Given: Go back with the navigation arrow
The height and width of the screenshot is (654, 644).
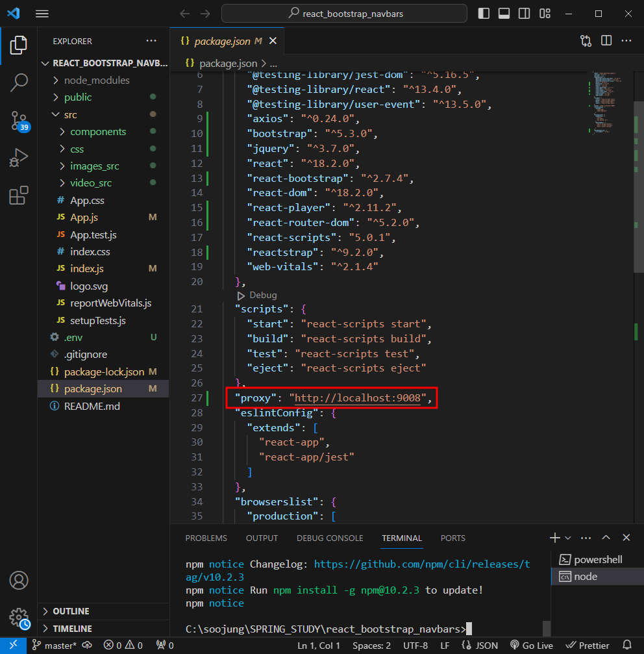Looking at the screenshot, I should click(x=184, y=14).
